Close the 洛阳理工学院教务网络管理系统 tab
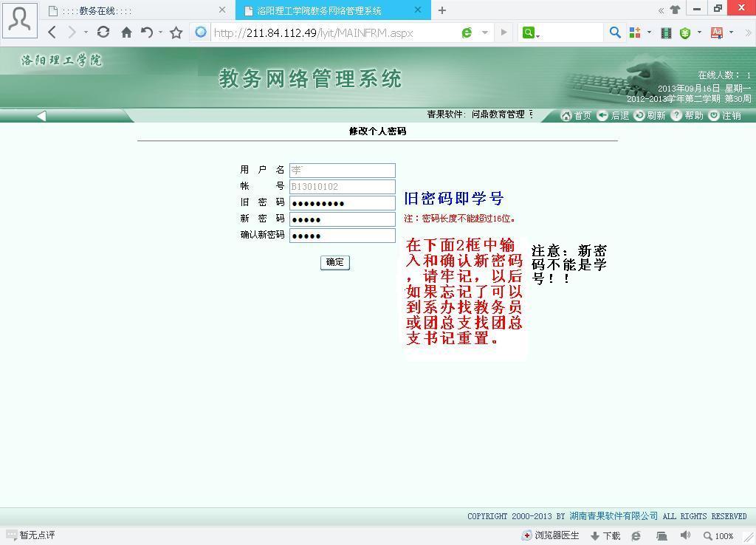The height and width of the screenshot is (545, 756). coord(418,10)
